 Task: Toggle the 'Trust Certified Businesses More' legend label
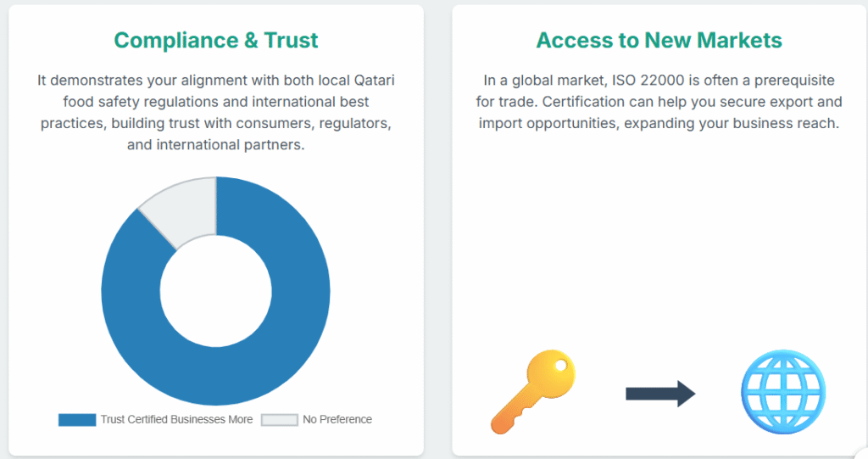point(176,419)
